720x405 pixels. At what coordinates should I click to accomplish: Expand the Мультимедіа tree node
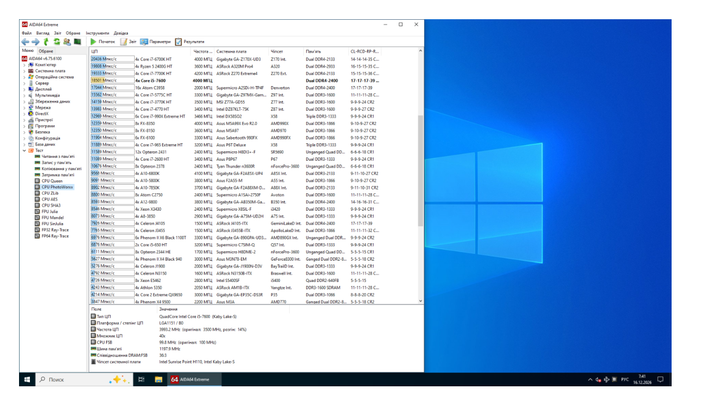pyautogui.click(x=24, y=95)
